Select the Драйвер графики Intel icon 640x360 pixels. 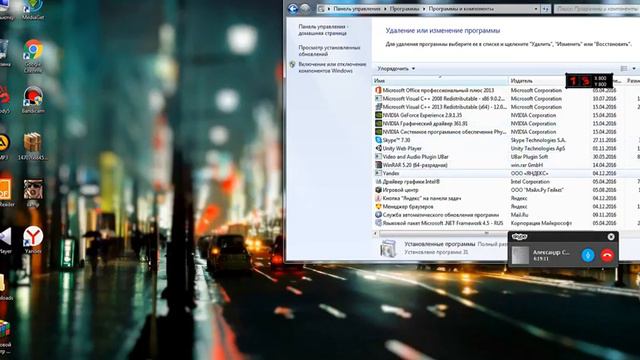point(378,182)
